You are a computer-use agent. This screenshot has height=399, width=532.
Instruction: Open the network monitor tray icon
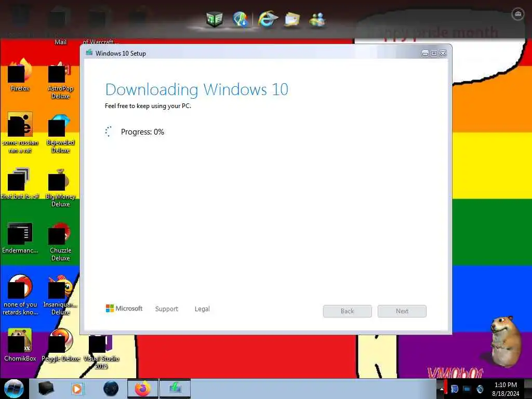[467, 389]
